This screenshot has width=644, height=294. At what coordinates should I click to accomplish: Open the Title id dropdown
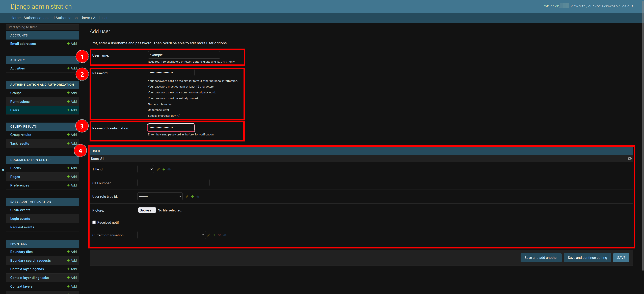[x=146, y=169]
